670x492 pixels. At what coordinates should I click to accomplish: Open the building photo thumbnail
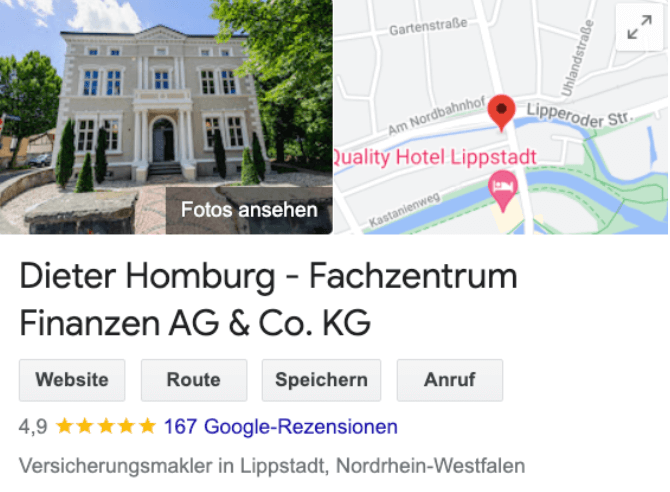click(166, 117)
